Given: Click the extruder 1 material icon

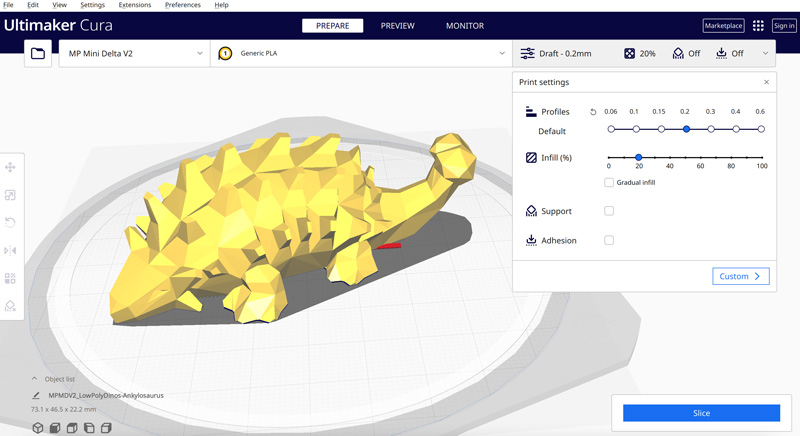Looking at the screenshot, I should 225,53.
